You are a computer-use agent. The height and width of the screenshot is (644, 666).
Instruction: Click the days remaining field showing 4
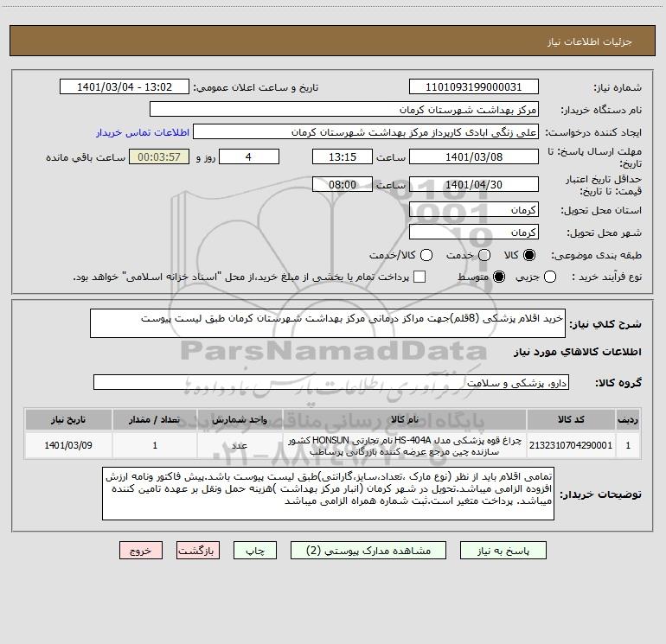click(249, 156)
